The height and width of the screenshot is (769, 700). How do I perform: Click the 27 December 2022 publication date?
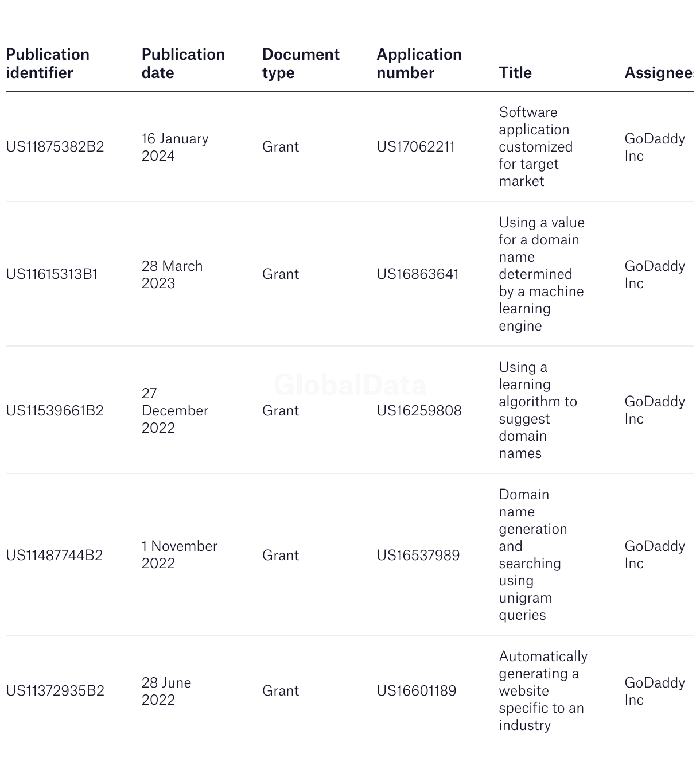coord(174,411)
